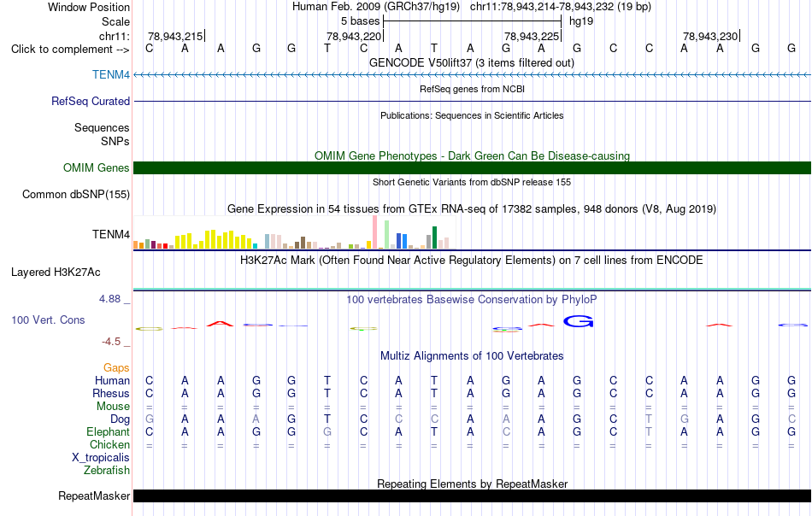The image size is (812, 516).
Task: Click the RefSeq Curated track label
Action: [90, 101]
